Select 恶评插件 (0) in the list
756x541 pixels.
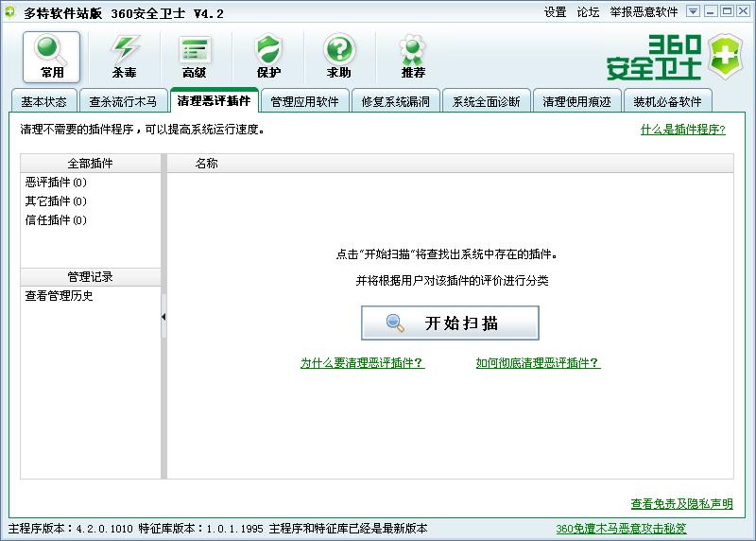tap(56, 182)
